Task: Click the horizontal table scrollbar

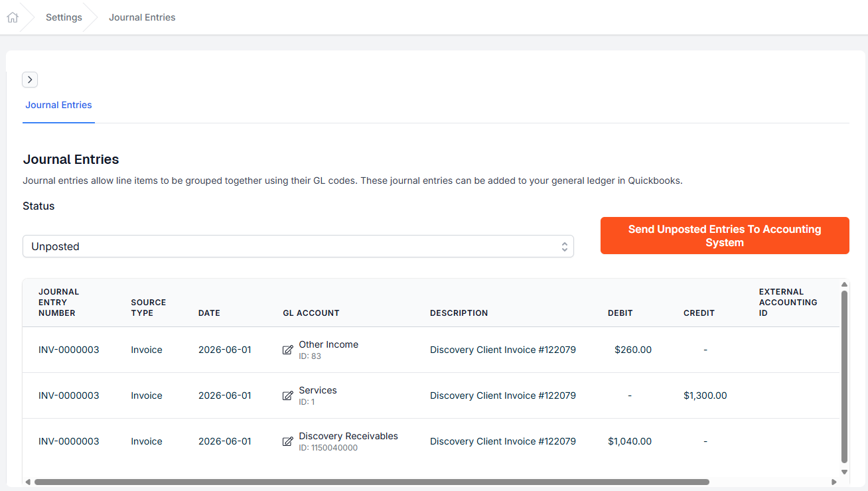Action: (x=372, y=482)
